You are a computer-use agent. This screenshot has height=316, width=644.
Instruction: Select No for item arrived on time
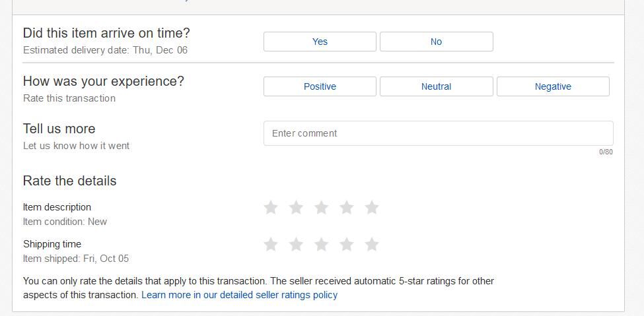(x=436, y=42)
